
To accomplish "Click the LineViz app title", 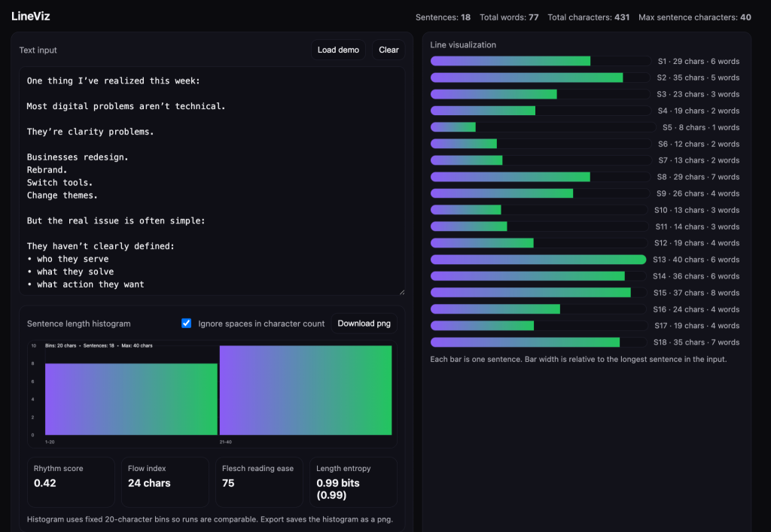I will 31,16.
